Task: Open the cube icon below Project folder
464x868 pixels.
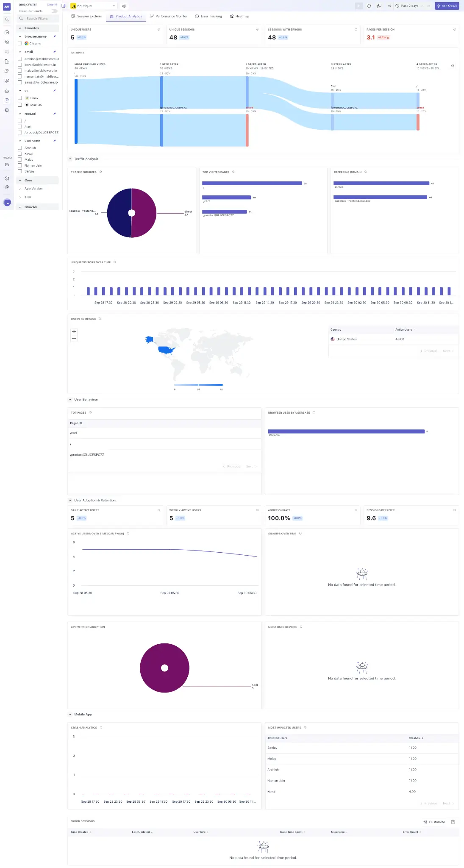Action: [7, 178]
